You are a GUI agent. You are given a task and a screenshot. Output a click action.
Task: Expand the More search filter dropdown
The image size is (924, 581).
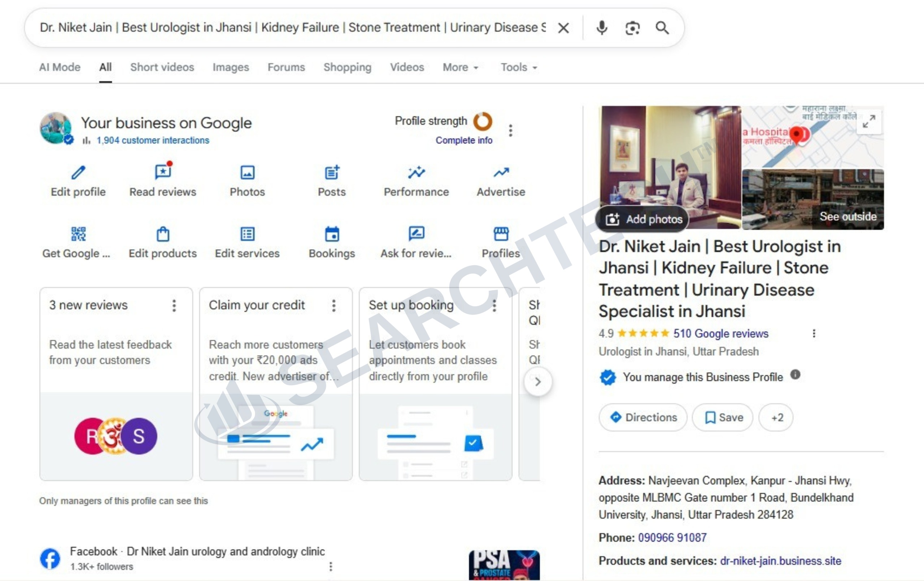tap(461, 67)
